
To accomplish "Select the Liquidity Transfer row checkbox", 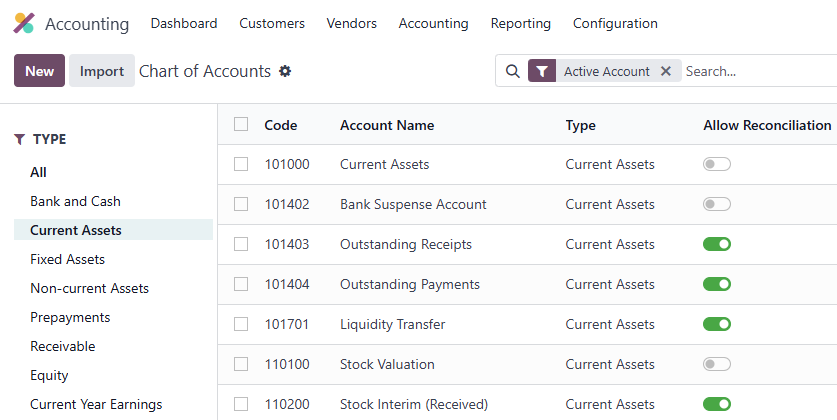I will tap(241, 324).
